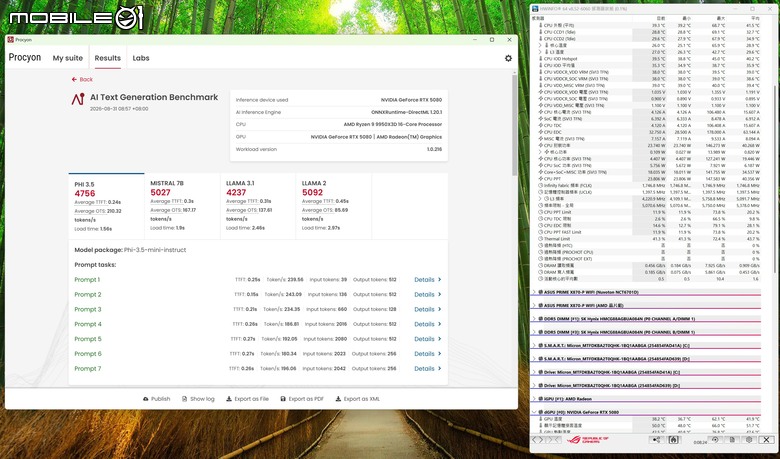
Task: Click the Procyon title bar app icon
Action: tap(10, 40)
